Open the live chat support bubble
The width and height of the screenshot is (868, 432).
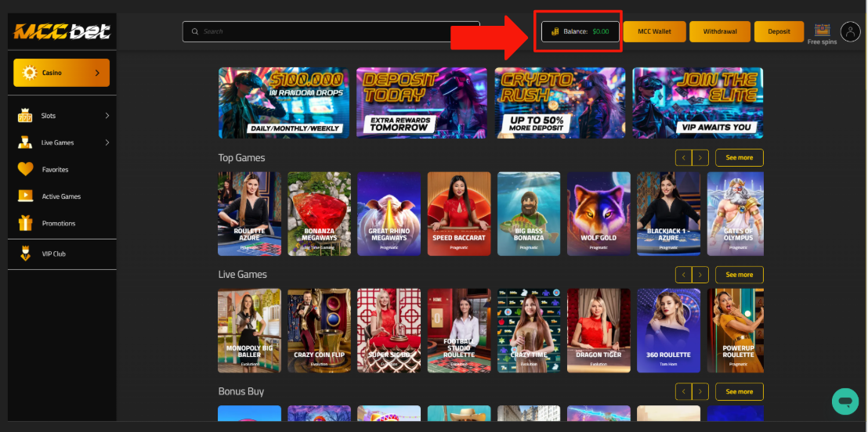click(x=845, y=401)
